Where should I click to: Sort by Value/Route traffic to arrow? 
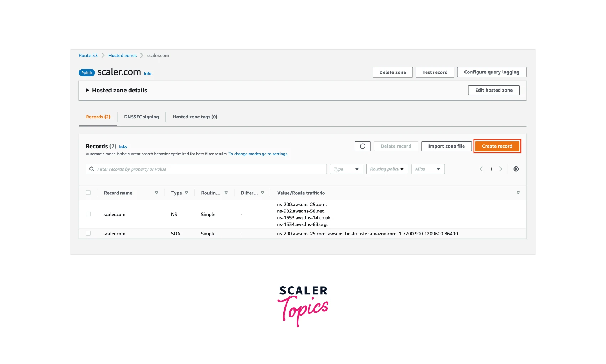[x=518, y=193]
